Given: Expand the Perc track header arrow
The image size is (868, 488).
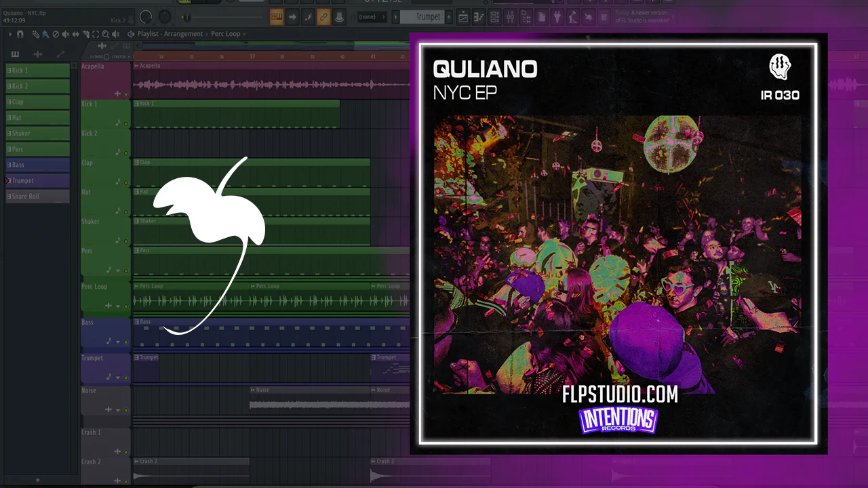Looking at the screenshot, I should tap(118, 270).
